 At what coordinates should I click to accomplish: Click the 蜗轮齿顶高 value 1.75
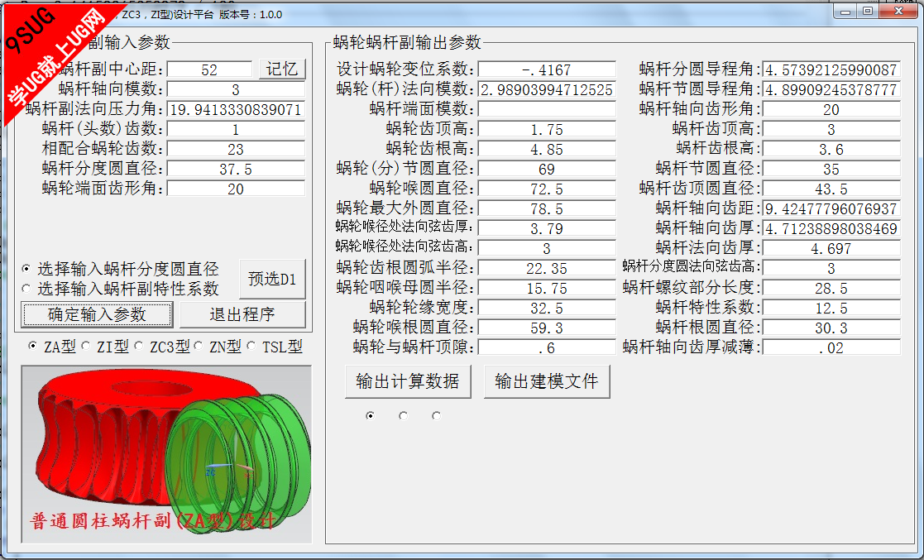547,129
